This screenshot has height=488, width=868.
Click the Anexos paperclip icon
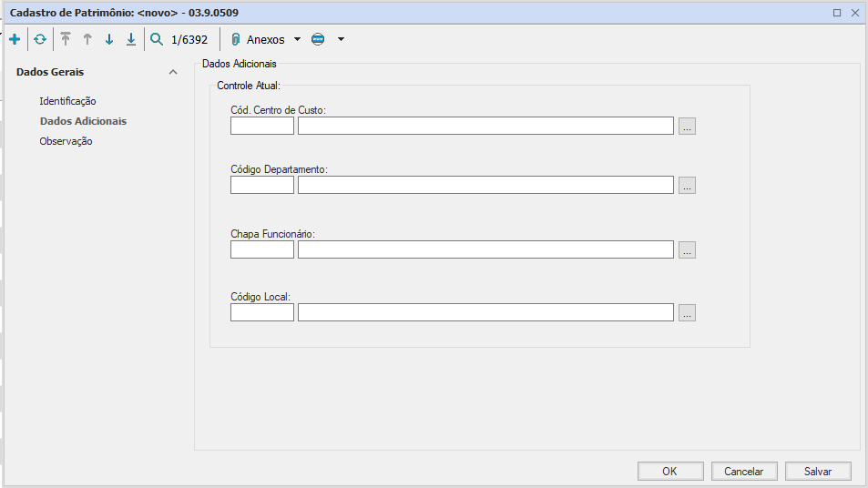click(x=235, y=40)
